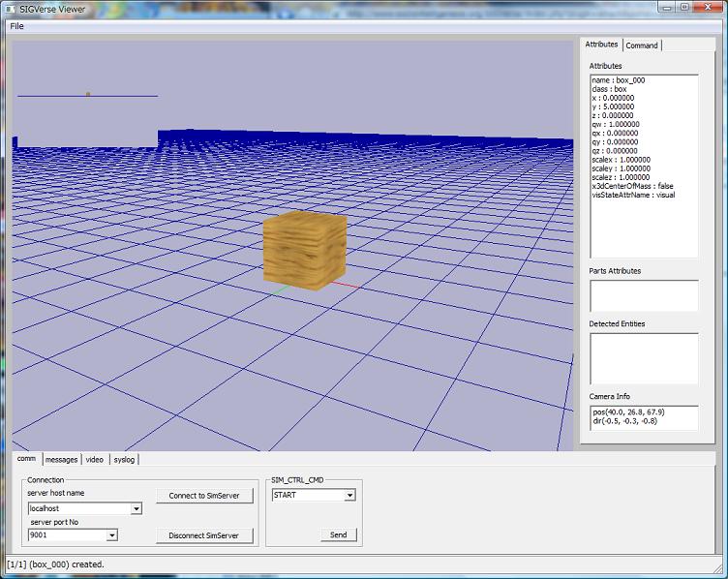Image resolution: width=728 pixels, height=579 pixels.
Task: Click Connect to SimServer button
Action: (x=204, y=496)
